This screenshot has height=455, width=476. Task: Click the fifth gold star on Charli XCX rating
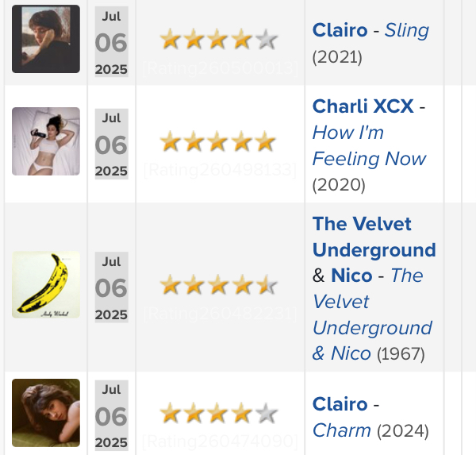click(x=265, y=141)
